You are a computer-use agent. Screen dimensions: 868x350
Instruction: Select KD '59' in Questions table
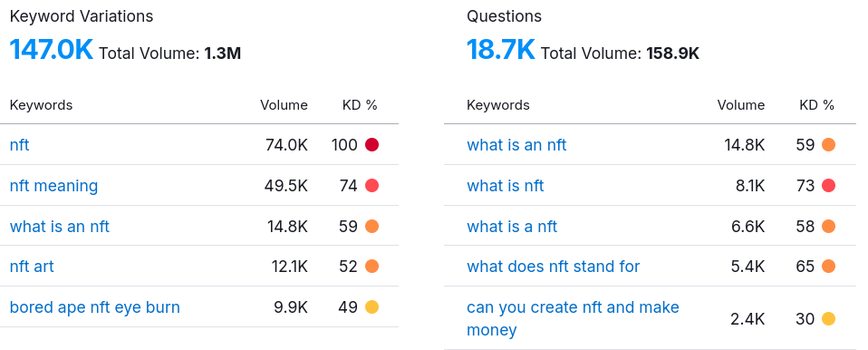point(805,145)
